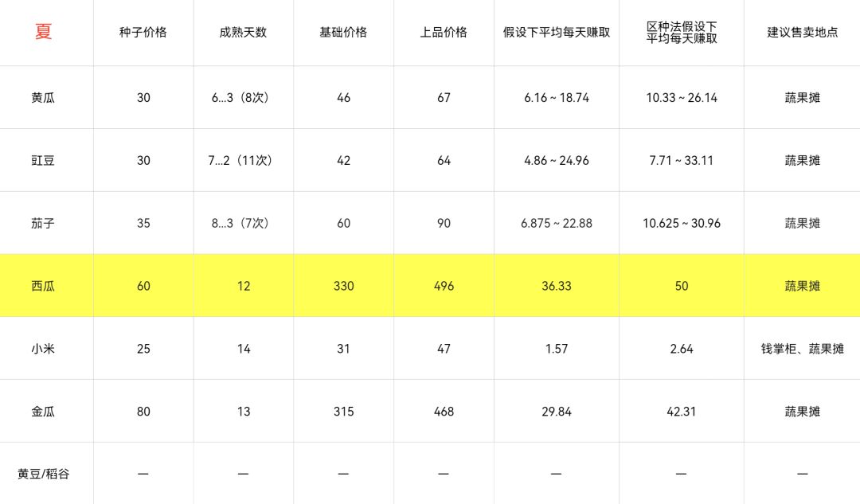
Task: Click the premium price 64 cell
Action: coord(444,161)
